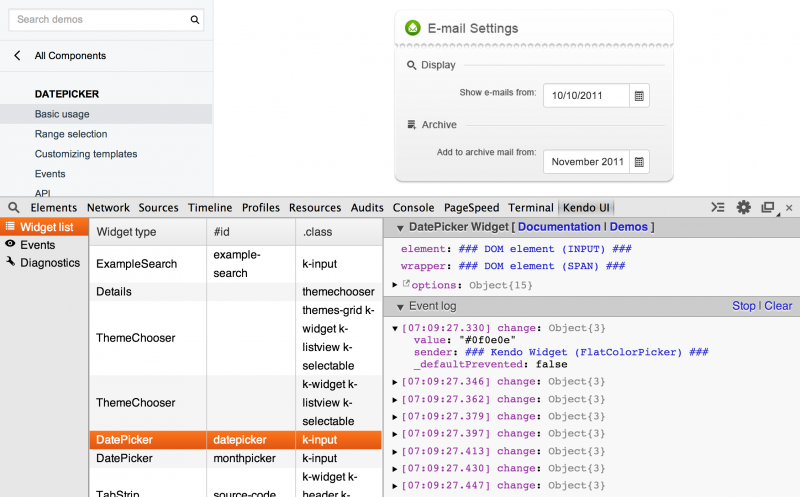Expand the 07:09:27.430 change entry
This screenshot has width=800, height=497.
coord(394,468)
